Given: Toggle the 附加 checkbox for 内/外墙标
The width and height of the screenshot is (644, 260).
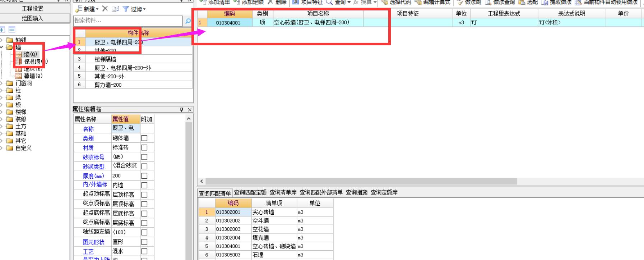Looking at the screenshot, I should tap(144, 185).
